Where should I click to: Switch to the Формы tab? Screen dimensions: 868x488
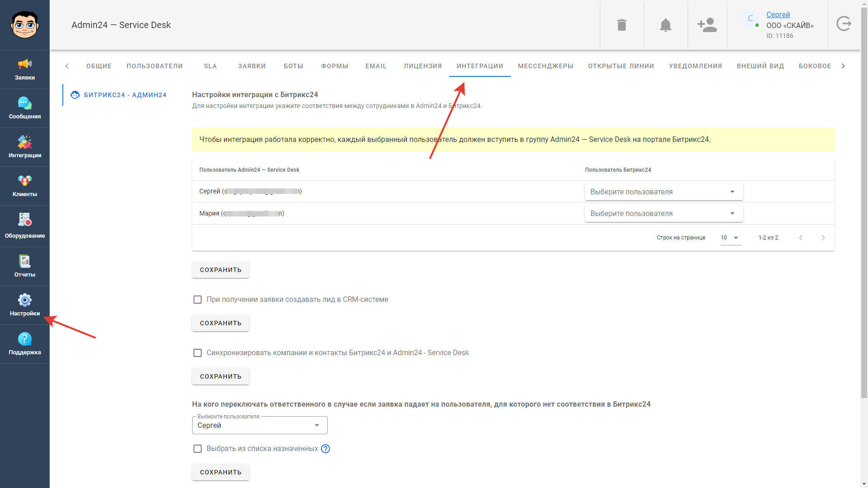click(335, 66)
